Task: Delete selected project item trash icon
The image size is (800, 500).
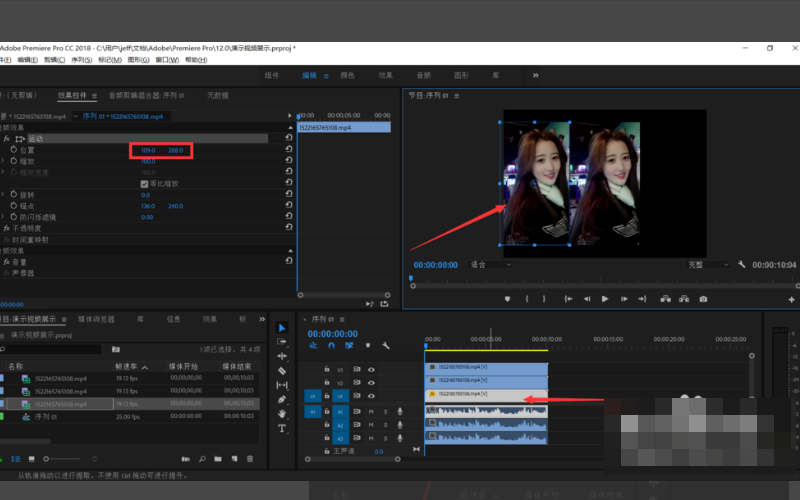Action: pyautogui.click(x=250, y=459)
